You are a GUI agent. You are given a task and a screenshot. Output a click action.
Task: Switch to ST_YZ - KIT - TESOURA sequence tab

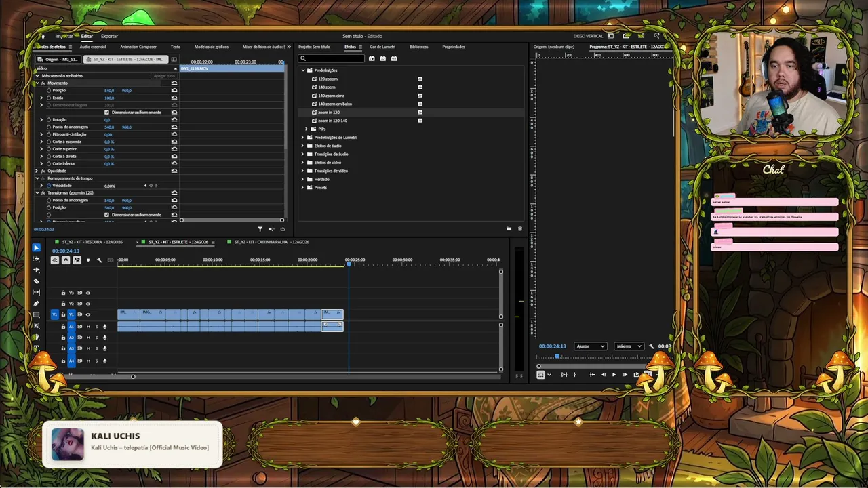pos(92,242)
